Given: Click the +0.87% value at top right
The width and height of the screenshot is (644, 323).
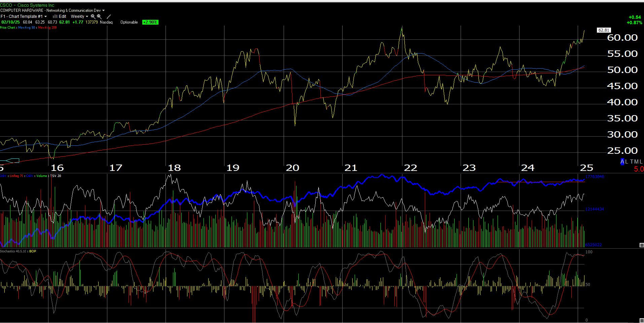Looking at the screenshot, I should coord(634,23).
